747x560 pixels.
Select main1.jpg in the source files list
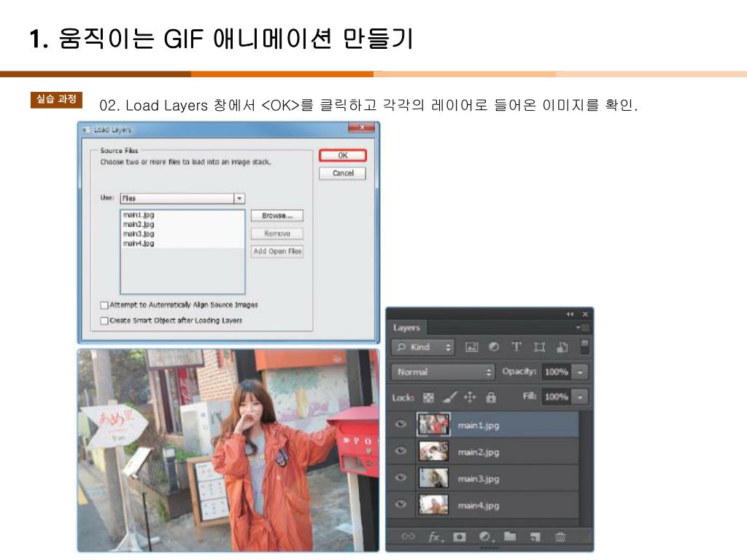(x=138, y=215)
